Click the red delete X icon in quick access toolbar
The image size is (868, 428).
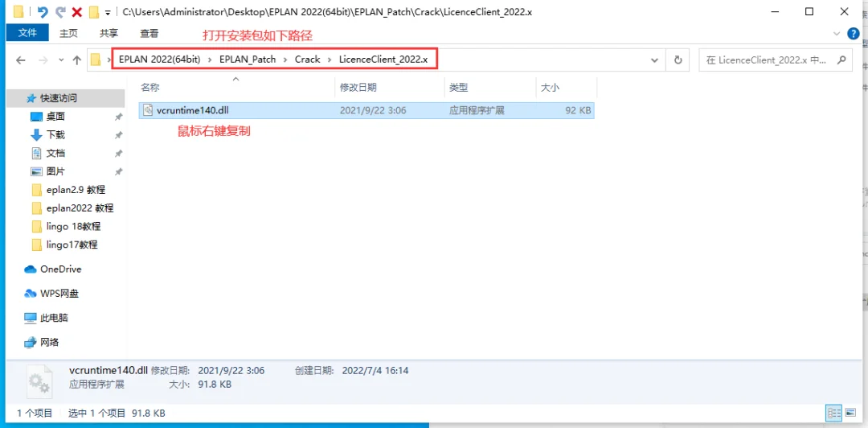(77, 12)
